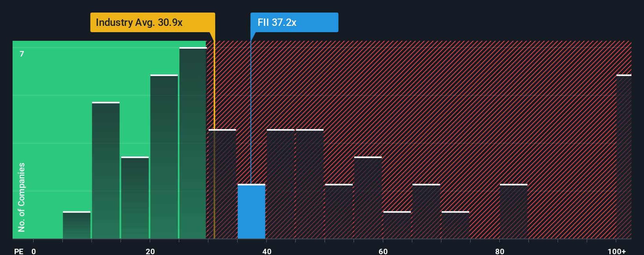Click the x-axis label 20
644x255 pixels.
(150, 251)
